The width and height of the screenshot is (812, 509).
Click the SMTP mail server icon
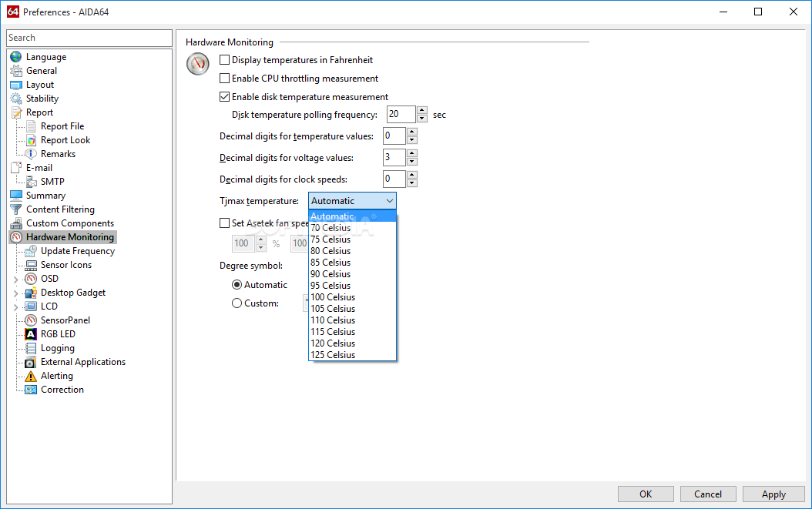pos(31,182)
